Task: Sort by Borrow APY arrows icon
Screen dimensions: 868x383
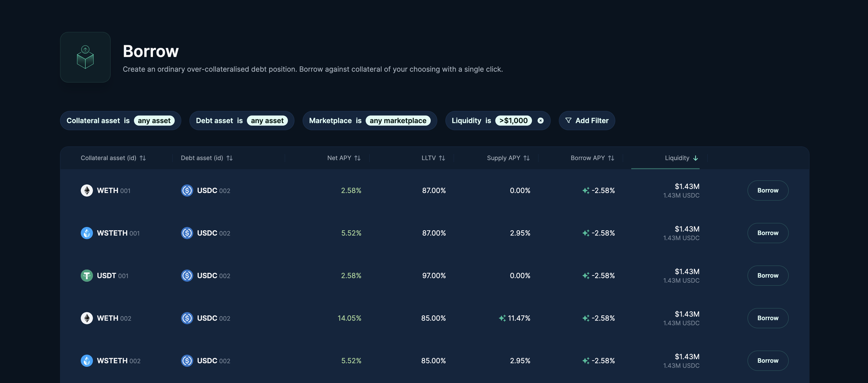Action: (611, 158)
